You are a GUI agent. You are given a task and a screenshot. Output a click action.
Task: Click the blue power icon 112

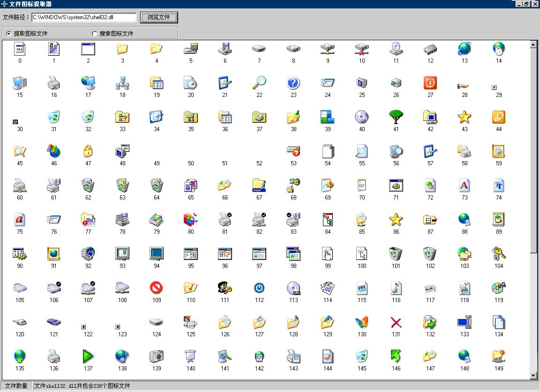(x=259, y=288)
